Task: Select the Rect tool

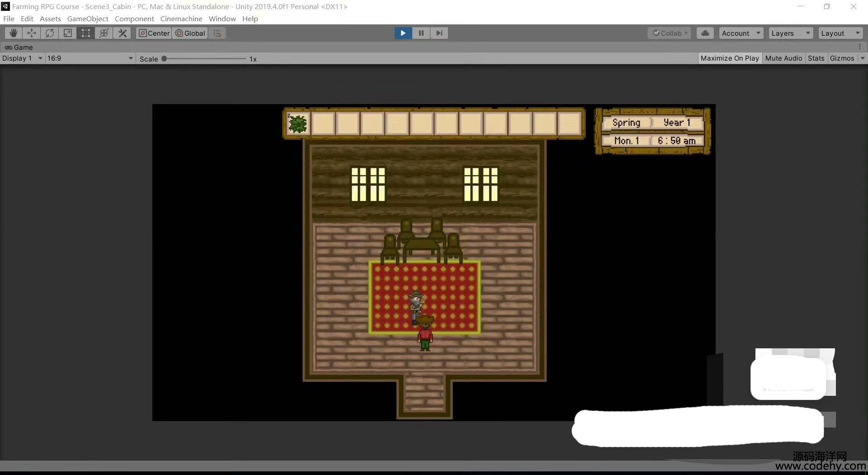Action: pyautogui.click(x=86, y=33)
